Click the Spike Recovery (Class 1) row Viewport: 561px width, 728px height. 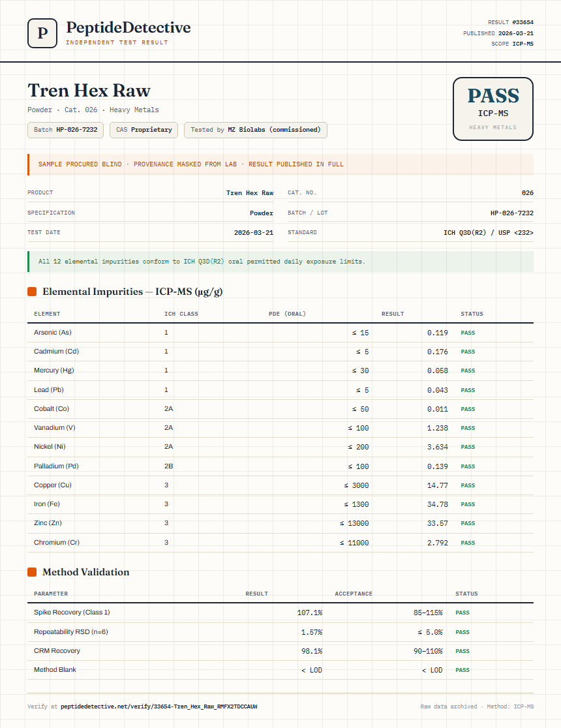pyautogui.click(x=280, y=613)
